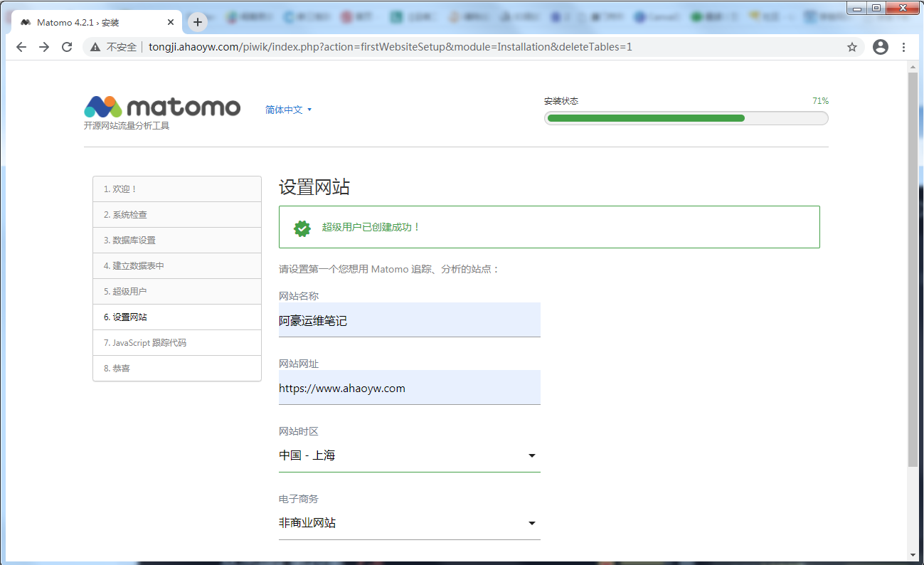The height and width of the screenshot is (565, 924).
Task: Reload the current page
Action: point(67,47)
